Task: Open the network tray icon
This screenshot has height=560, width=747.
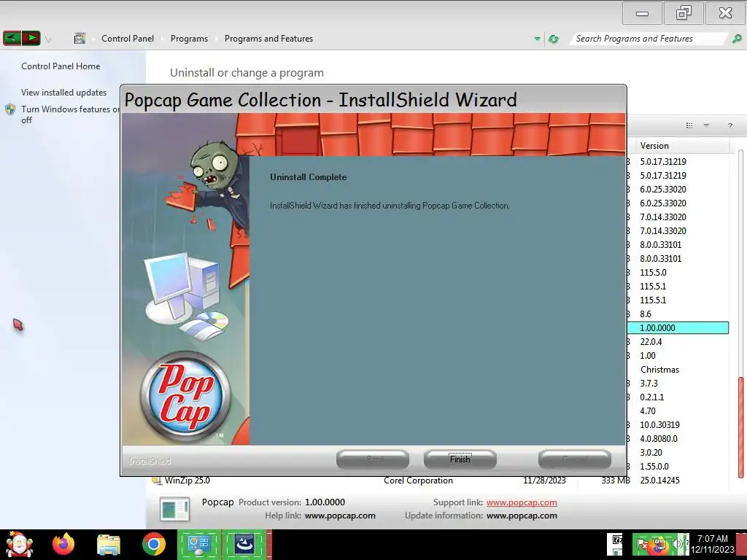Action: coord(660,545)
